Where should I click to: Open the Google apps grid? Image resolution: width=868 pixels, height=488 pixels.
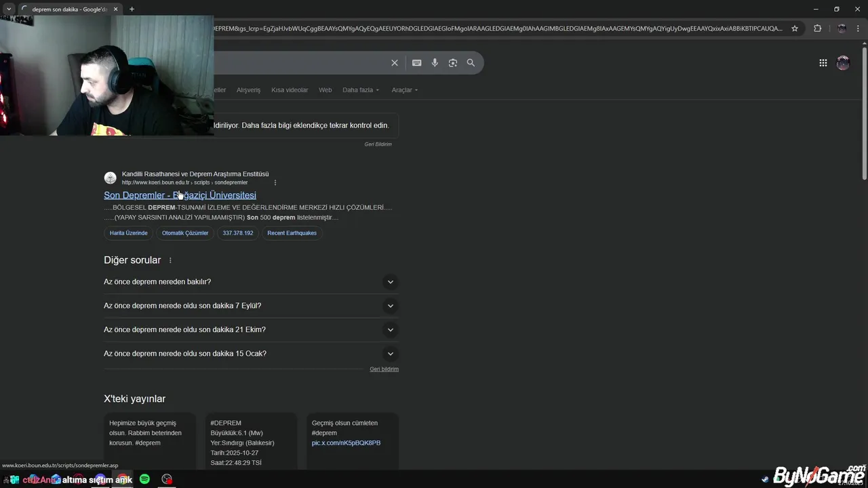coord(823,63)
